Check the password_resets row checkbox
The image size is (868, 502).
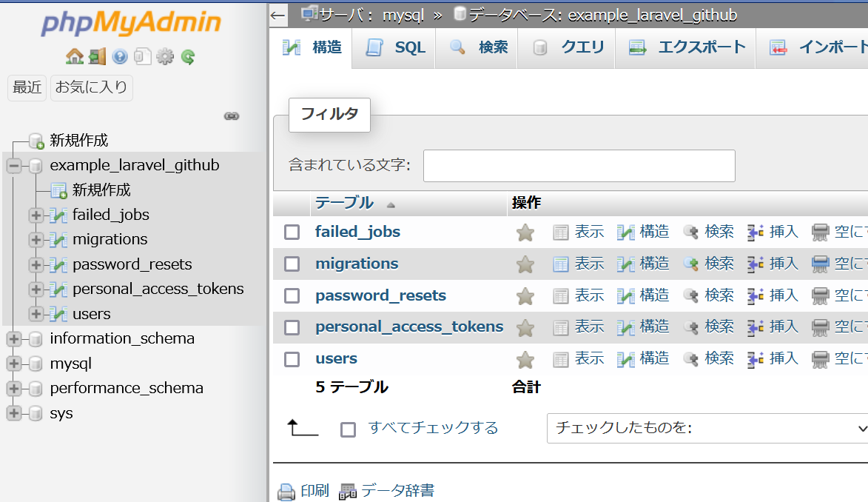click(292, 296)
